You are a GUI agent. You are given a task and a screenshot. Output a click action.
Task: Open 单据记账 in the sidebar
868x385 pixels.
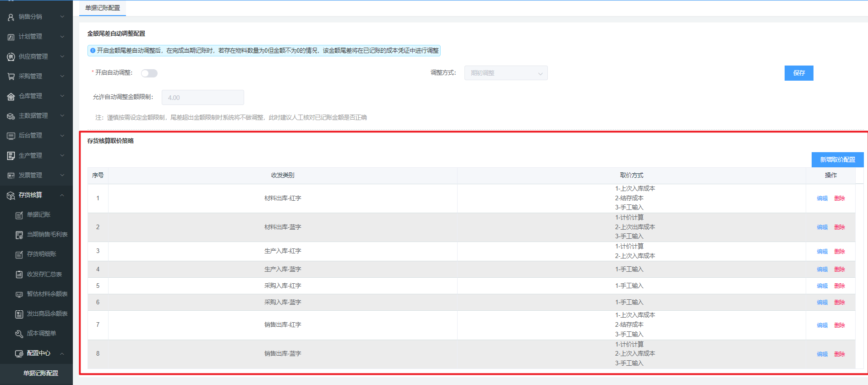tap(38, 215)
